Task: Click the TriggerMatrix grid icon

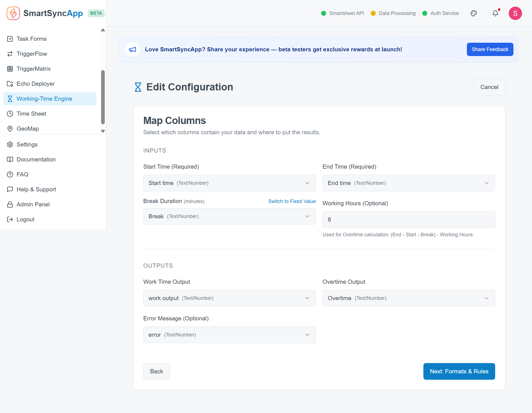Action: tap(10, 69)
